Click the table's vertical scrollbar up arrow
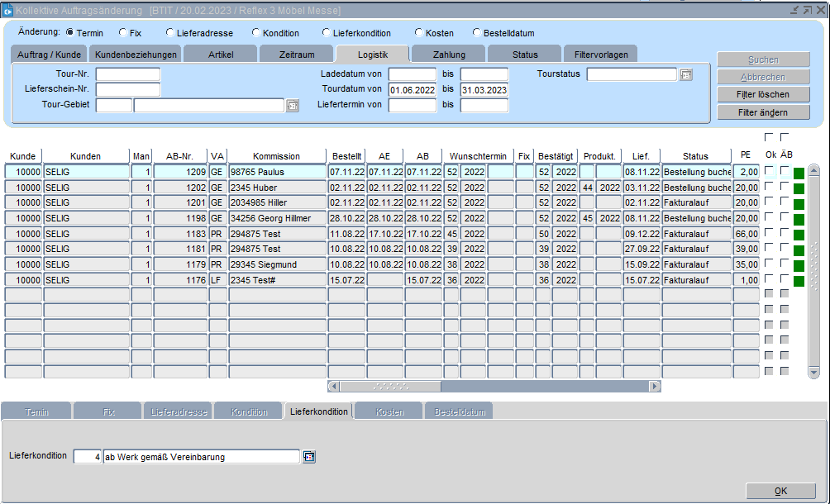 (813, 172)
